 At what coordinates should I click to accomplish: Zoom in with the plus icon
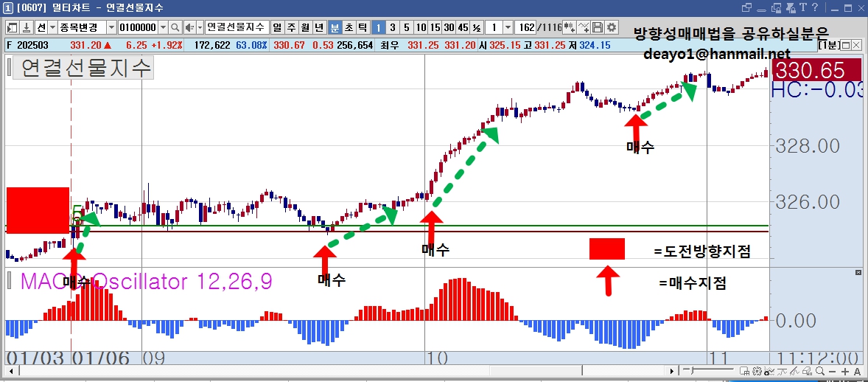pos(844,372)
